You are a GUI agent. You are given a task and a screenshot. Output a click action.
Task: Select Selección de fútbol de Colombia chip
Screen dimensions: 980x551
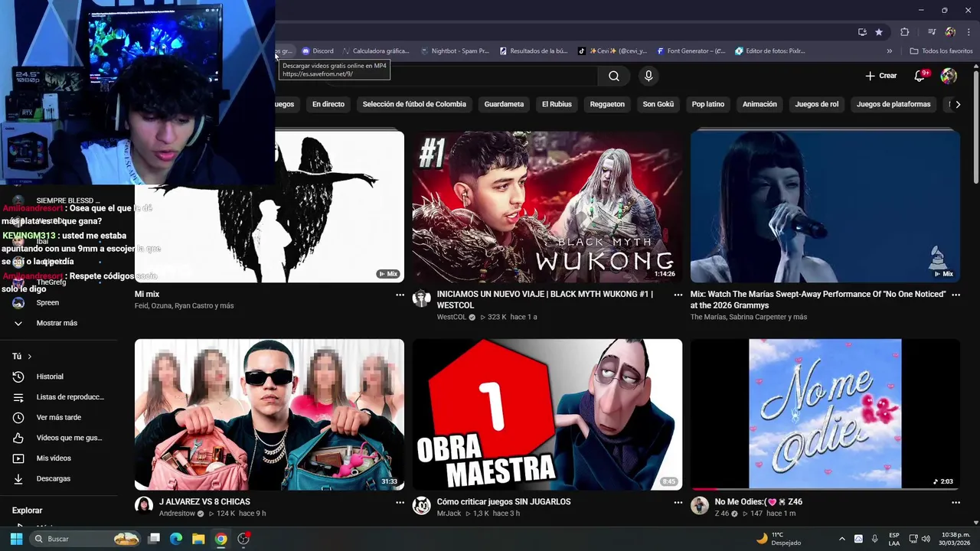[414, 104]
